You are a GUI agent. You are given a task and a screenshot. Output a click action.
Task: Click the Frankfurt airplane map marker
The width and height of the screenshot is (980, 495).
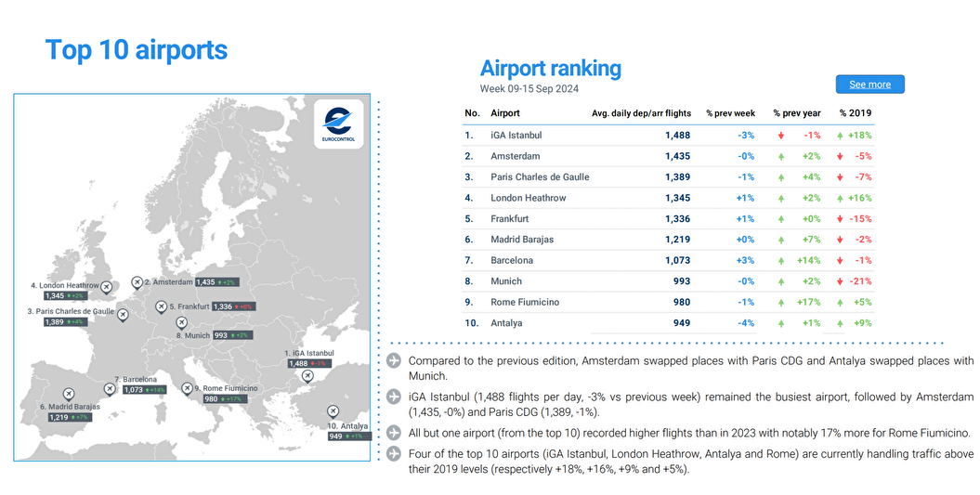(x=161, y=306)
